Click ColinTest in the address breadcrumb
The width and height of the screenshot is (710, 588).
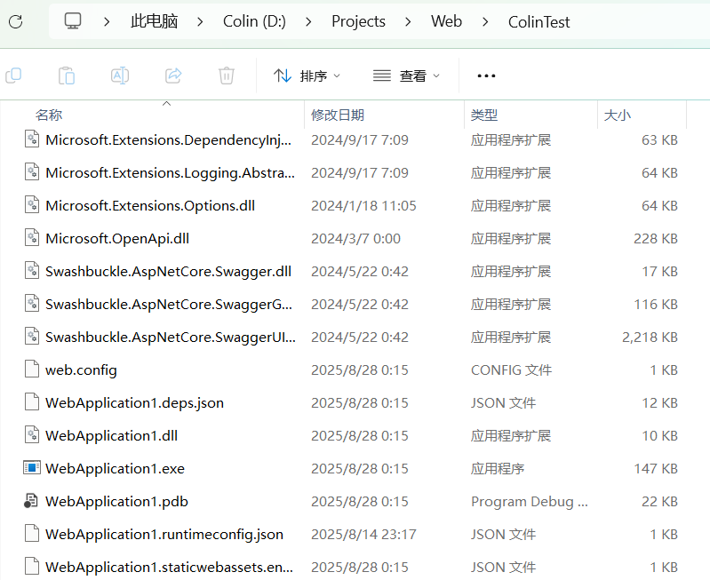pos(538,21)
